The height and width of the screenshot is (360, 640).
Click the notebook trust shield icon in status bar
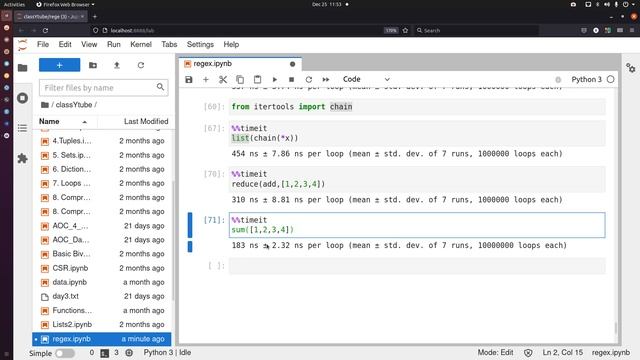528,353
